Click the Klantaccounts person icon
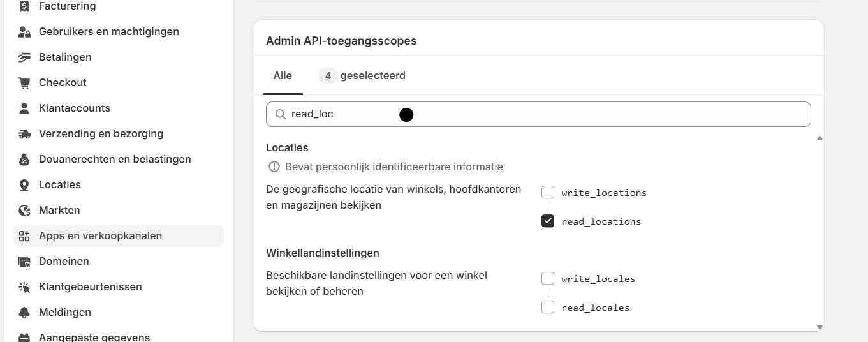The width and height of the screenshot is (868, 342). click(x=24, y=108)
